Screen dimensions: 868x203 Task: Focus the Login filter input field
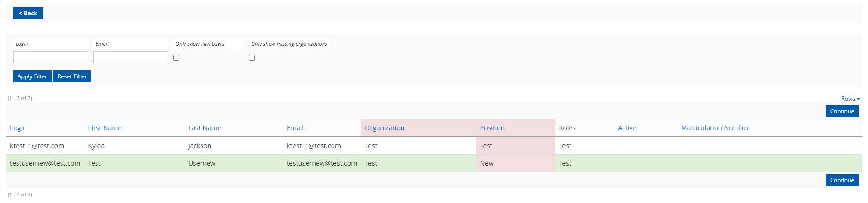pos(51,58)
